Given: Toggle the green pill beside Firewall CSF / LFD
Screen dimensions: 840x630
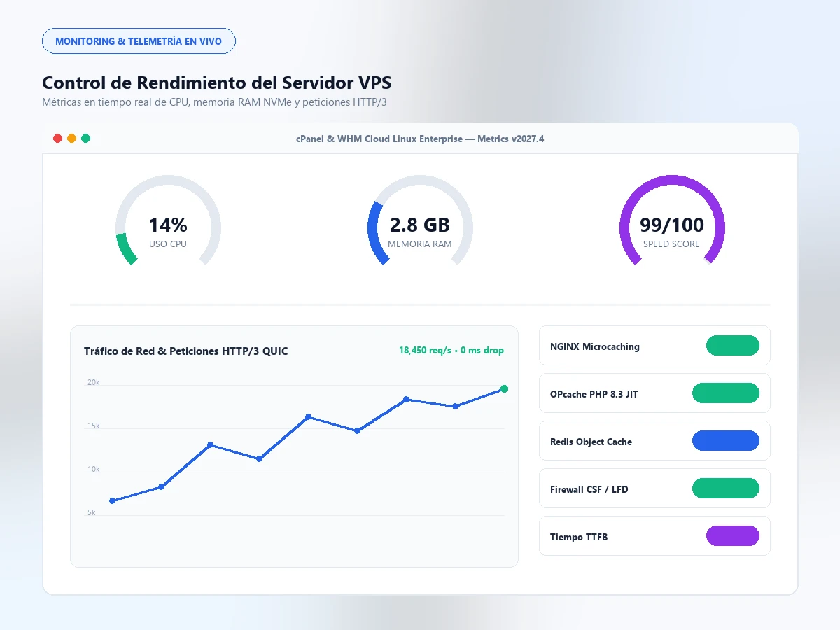Looking at the screenshot, I should (726, 489).
